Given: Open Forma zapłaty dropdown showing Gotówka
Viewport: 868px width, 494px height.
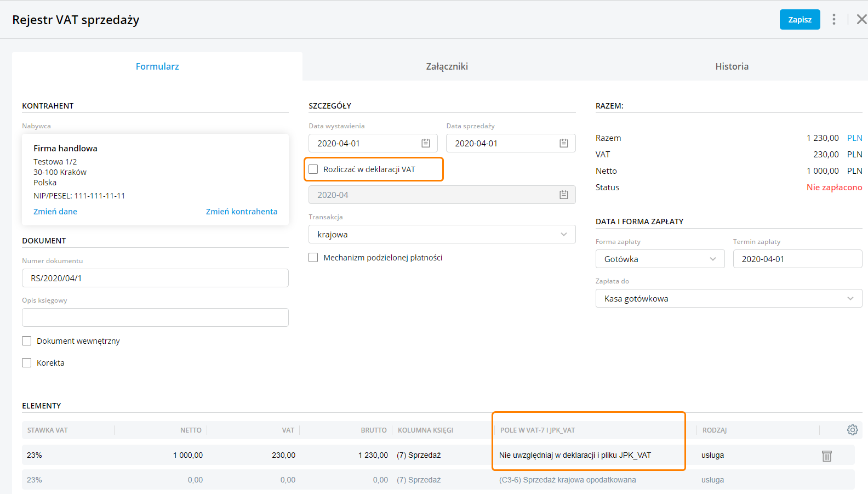Looking at the screenshot, I should click(660, 259).
